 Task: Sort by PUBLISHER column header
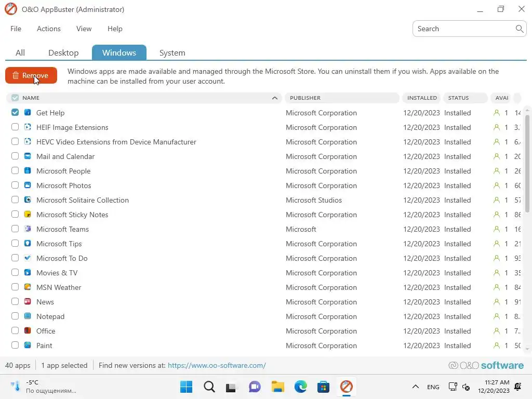(x=342, y=98)
